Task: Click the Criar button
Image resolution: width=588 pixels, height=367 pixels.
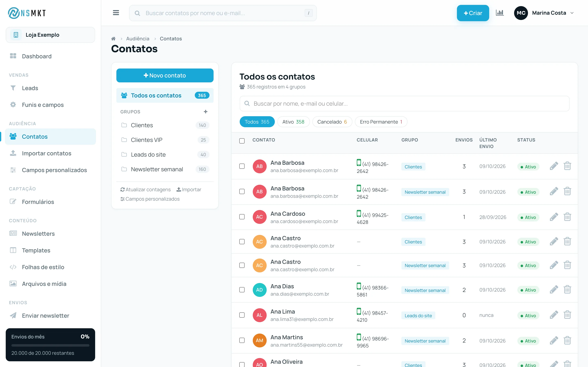Action: tap(473, 13)
